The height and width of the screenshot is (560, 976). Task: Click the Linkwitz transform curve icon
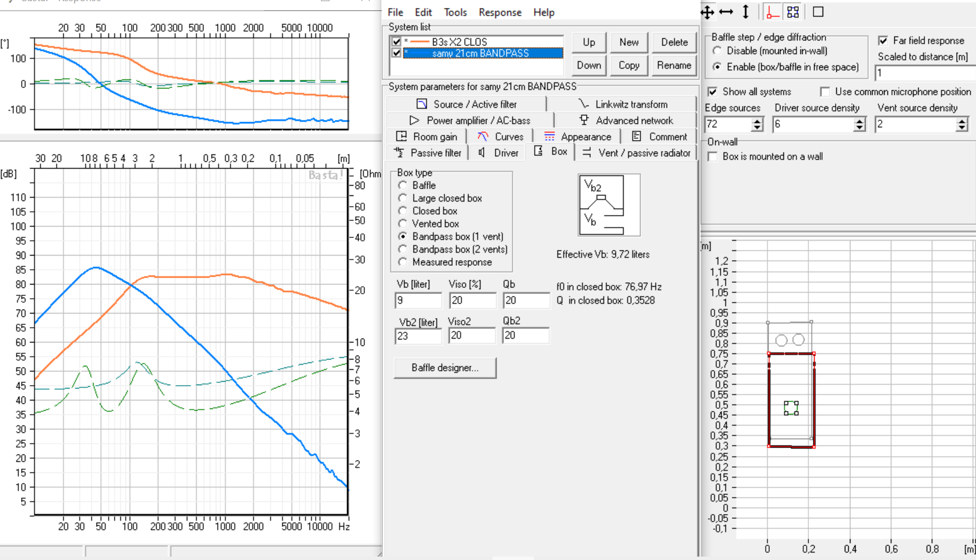584,104
